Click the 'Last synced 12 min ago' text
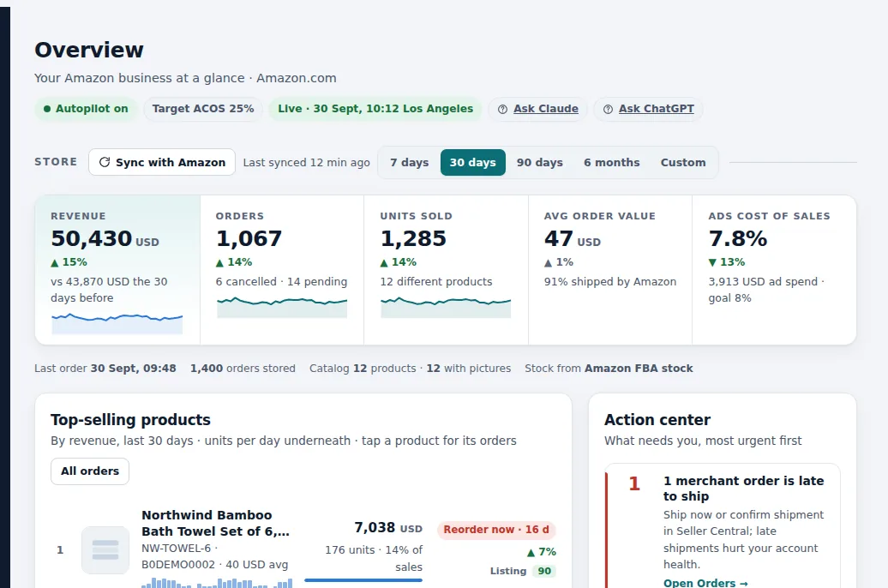Viewport: 888px width, 588px height. point(306,163)
